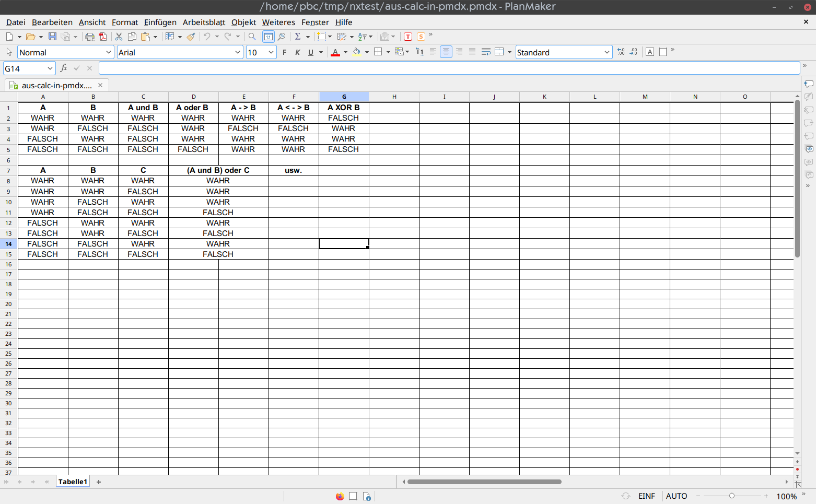Click the horizontal scrollbar thumb
This screenshot has height=504, width=816.
(484, 482)
